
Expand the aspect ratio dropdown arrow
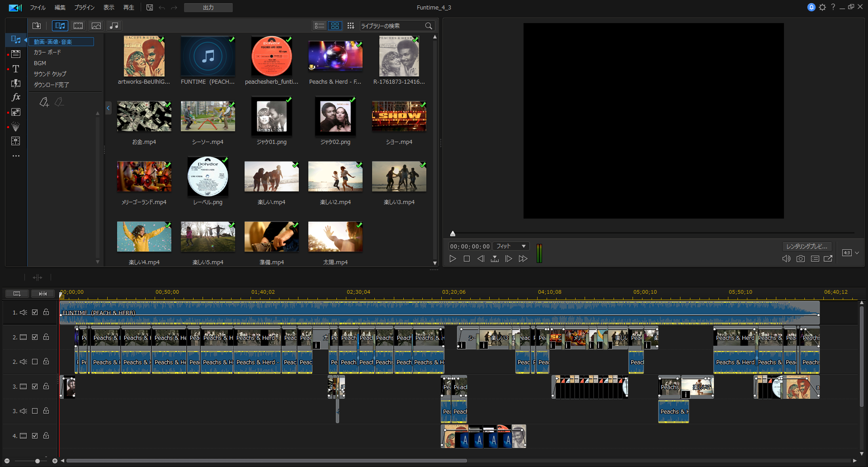(857, 253)
